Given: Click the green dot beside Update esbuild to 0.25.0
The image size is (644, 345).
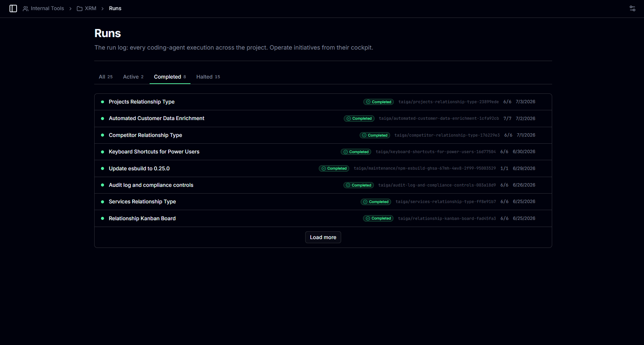Looking at the screenshot, I should click(x=102, y=169).
